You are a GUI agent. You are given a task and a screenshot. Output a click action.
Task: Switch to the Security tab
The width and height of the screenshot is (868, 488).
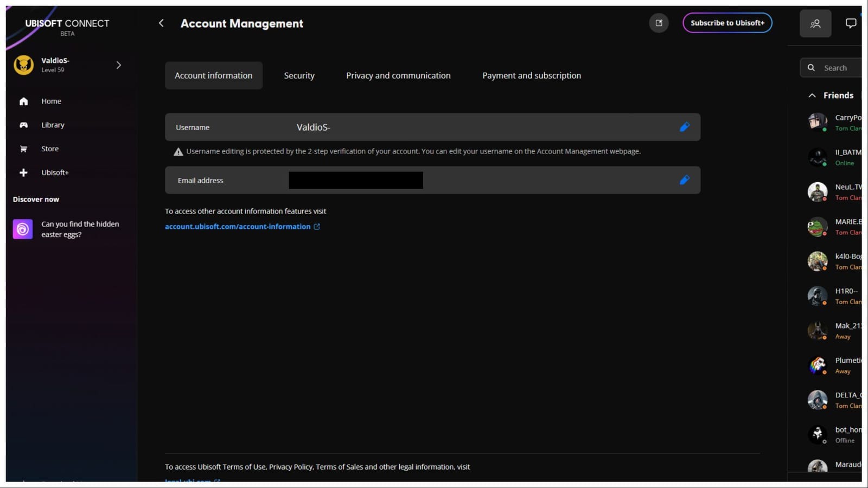(x=299, y=75)
